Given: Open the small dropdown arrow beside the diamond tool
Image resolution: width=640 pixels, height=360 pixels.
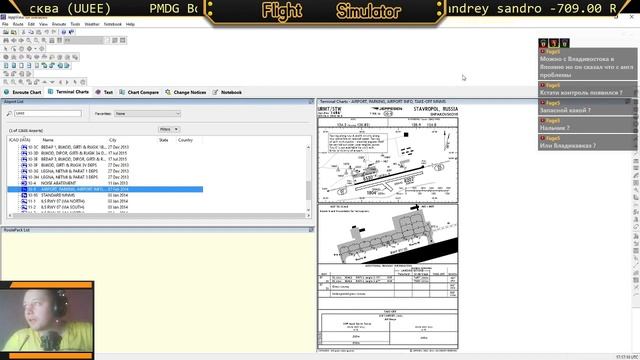Looking at the screenshot, I should tap(36, 49).
